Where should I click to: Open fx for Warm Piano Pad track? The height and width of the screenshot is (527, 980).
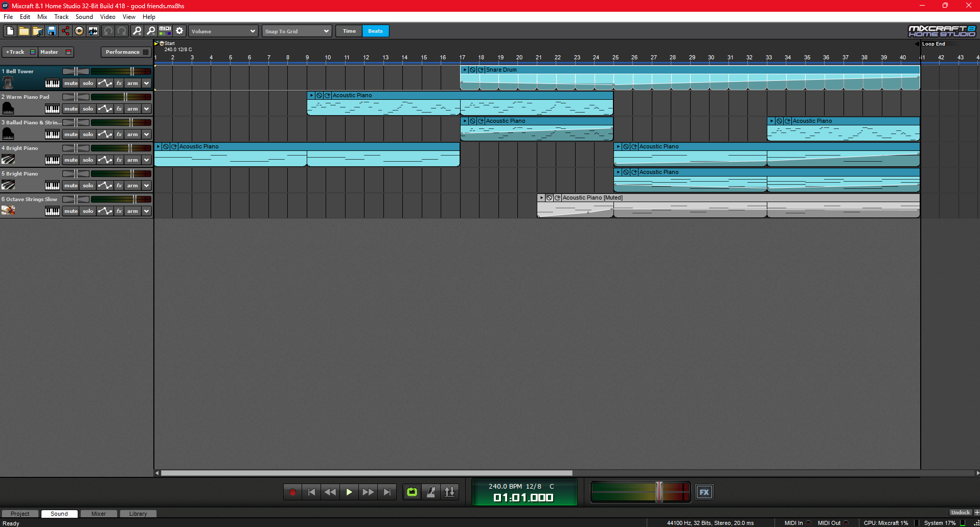[x=119, y=109]
